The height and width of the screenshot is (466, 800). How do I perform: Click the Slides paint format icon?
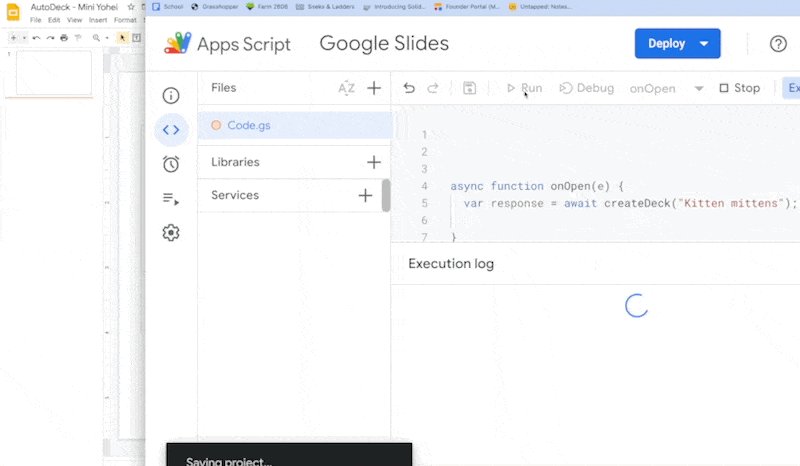[x=78, y=37]
